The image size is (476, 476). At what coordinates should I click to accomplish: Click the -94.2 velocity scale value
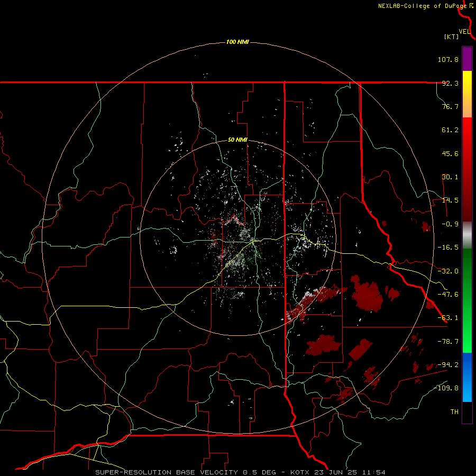[448, 365]
